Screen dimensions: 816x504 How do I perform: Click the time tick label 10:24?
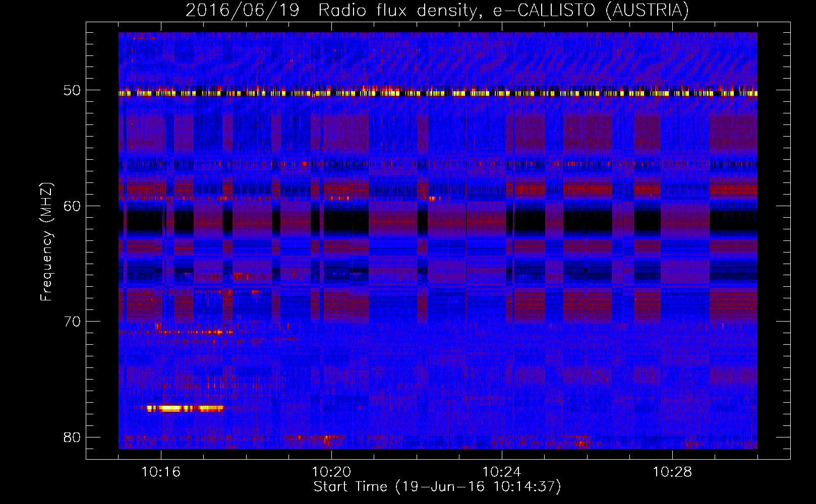pos(502,472)
